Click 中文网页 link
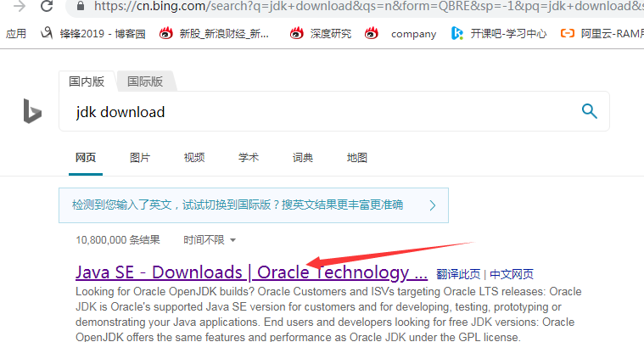This screenshot has width=644, height=342. coord(512,274)
